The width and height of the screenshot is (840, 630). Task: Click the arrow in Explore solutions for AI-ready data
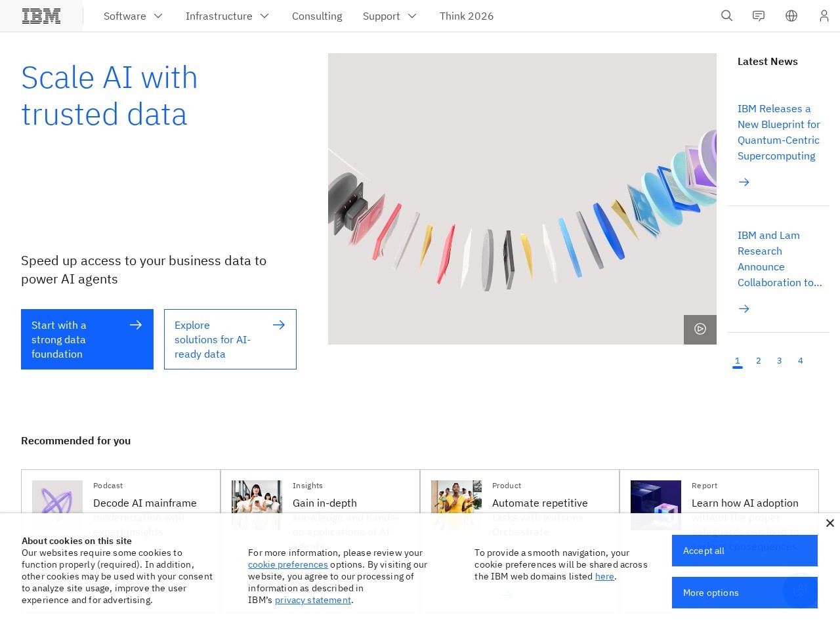(278, 325)
